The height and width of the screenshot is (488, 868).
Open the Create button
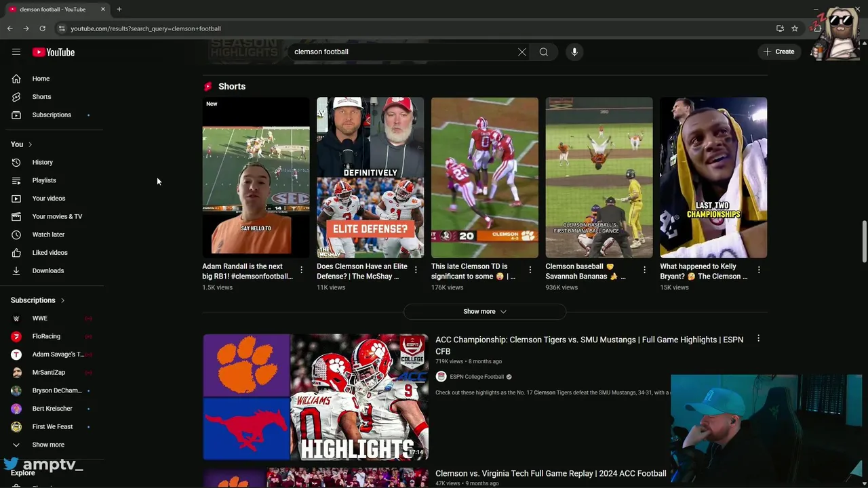point(778,52)
